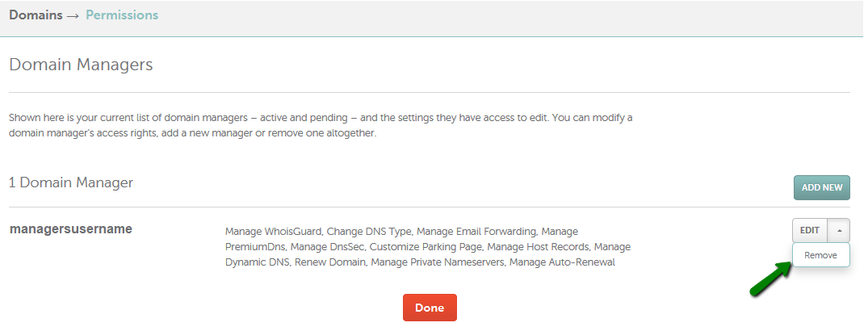The width and height of the screenshot is (868, 331).
Task: Click the Manage Private Nameservers permission text
Action: coord(438,262)
